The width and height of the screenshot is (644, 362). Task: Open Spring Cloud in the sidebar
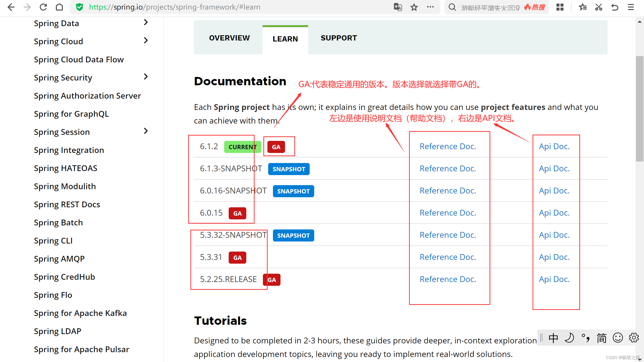click(58, 42)
